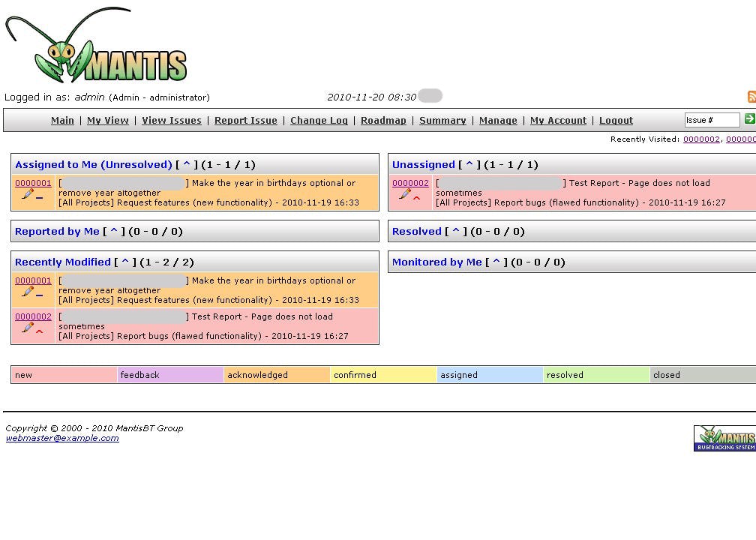Screen dimensions: 756x540
Task: Click the green jump-to-issue arrow icon
Action: click(748, 118)
